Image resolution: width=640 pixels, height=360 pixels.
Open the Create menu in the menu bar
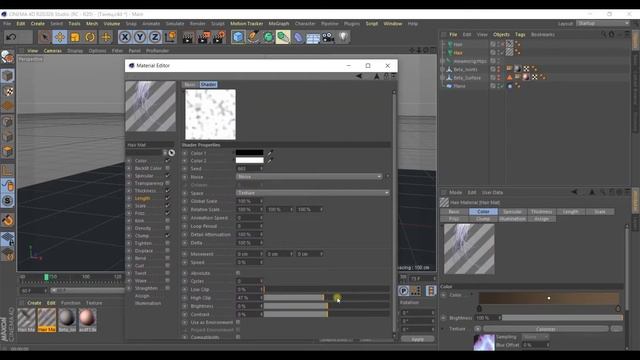tap(38, 24)
